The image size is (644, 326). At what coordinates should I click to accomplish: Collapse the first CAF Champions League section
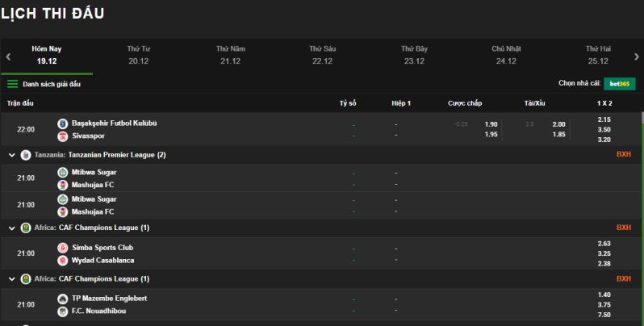(12, 228)
